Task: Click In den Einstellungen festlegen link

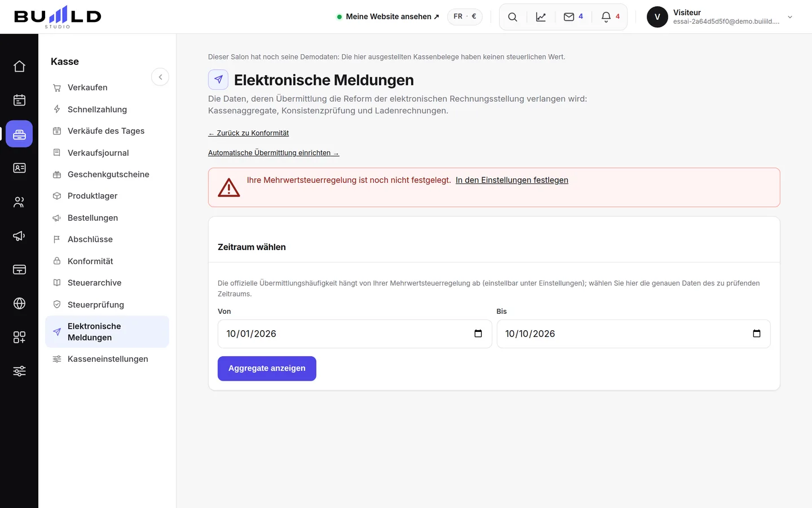Action: tap(512, 180)
